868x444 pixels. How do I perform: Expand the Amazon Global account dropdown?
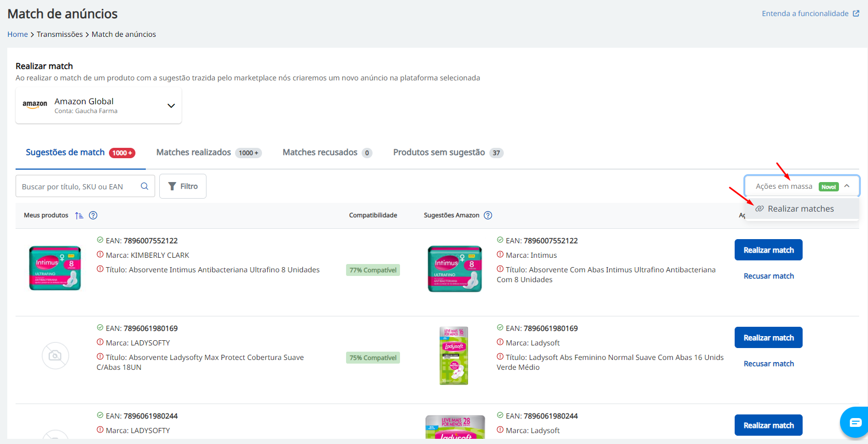[99, 105]
